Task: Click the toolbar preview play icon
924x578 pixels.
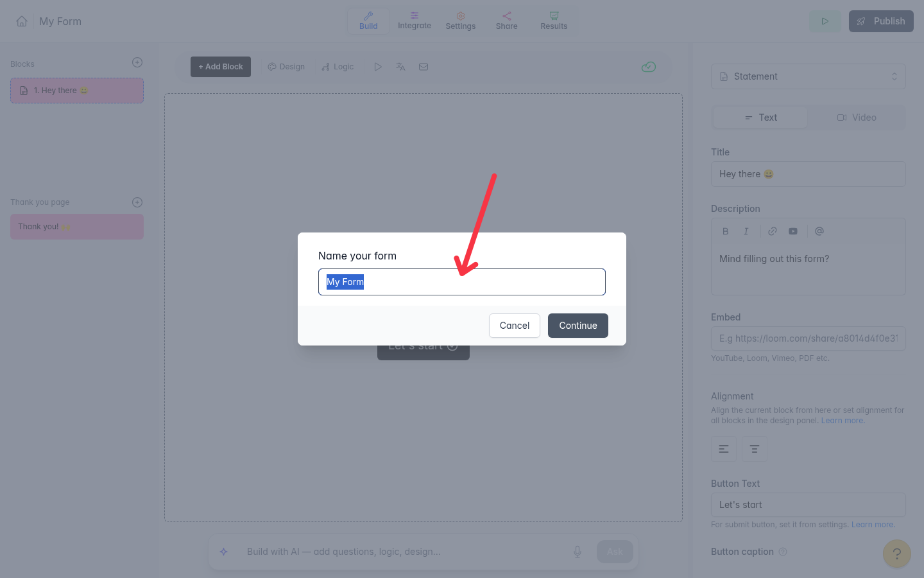Action: (x=378, y=67)
